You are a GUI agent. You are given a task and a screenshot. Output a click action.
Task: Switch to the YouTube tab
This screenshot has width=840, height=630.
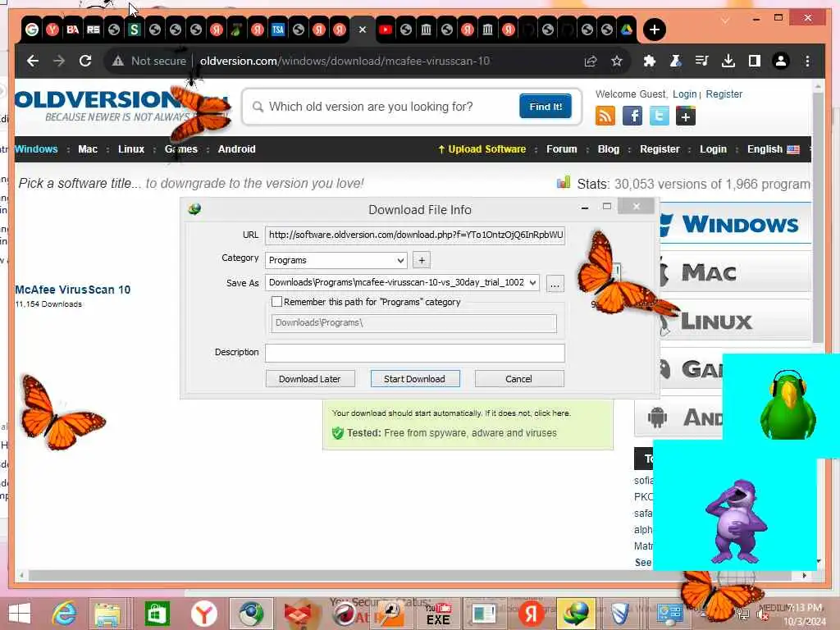click(386, 30)
